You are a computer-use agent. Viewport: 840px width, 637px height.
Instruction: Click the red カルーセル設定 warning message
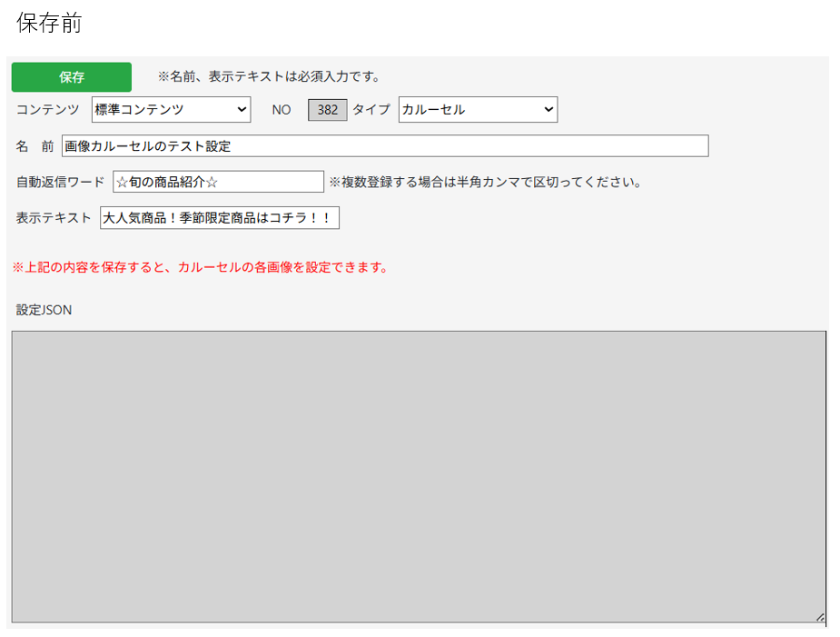point(200,267)
